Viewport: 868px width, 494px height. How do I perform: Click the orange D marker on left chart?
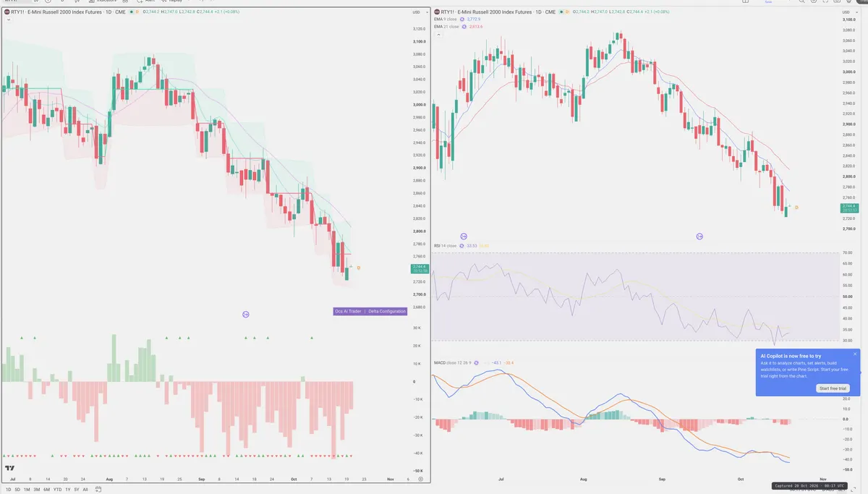(x=359, y=268)
